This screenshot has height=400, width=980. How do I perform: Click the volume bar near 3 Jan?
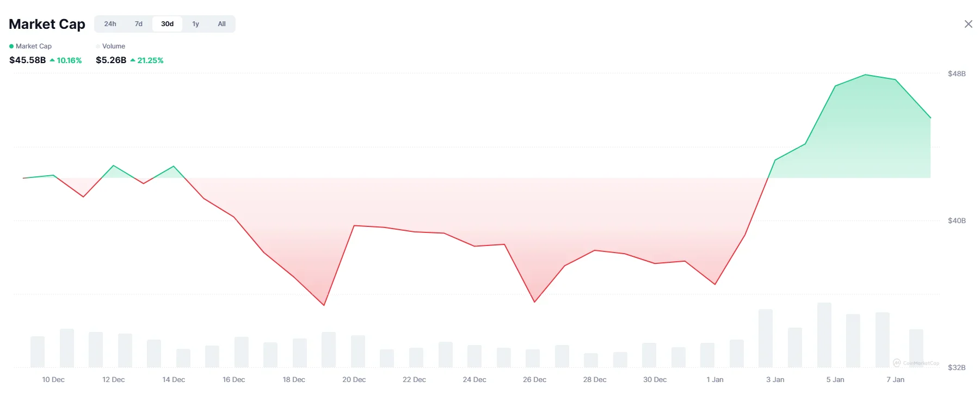(x=765, y=338)
